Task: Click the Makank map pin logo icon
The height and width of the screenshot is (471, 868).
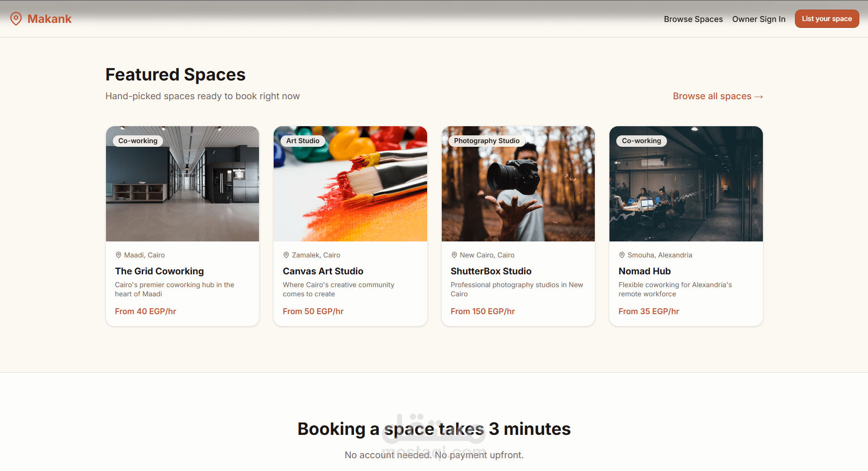Action: [16, 19]
